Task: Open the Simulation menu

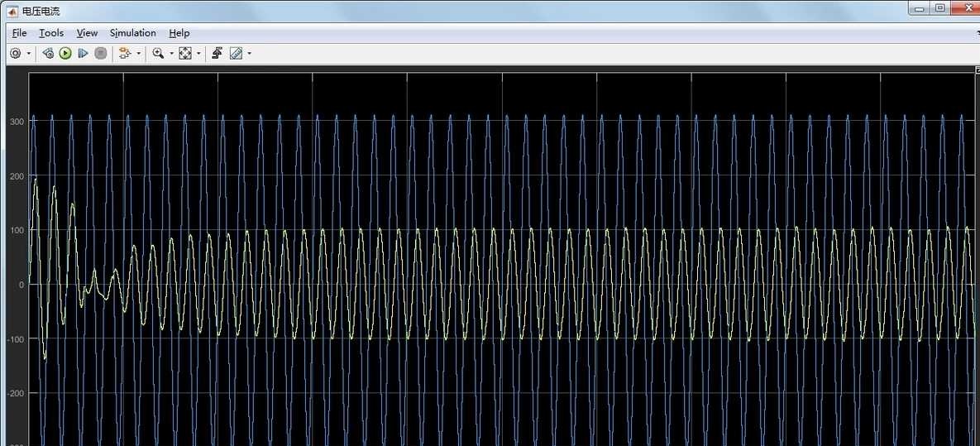Action: coord(132,33)
